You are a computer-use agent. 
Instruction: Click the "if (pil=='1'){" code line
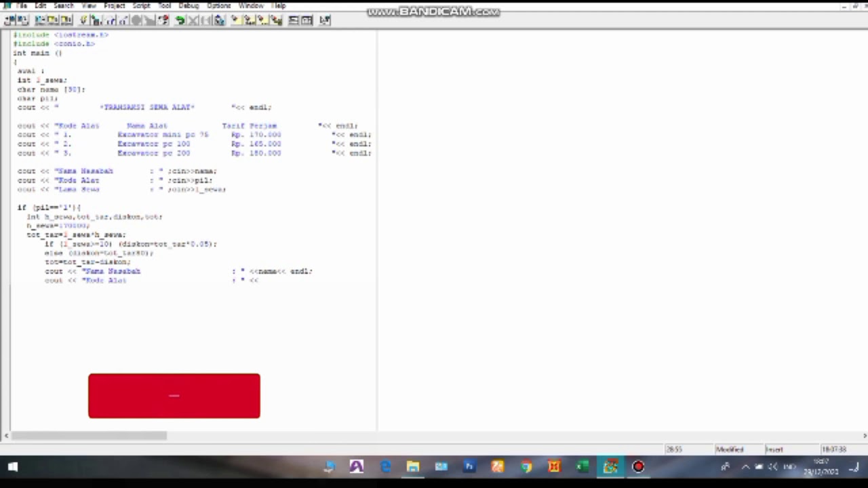pos(49,207)
